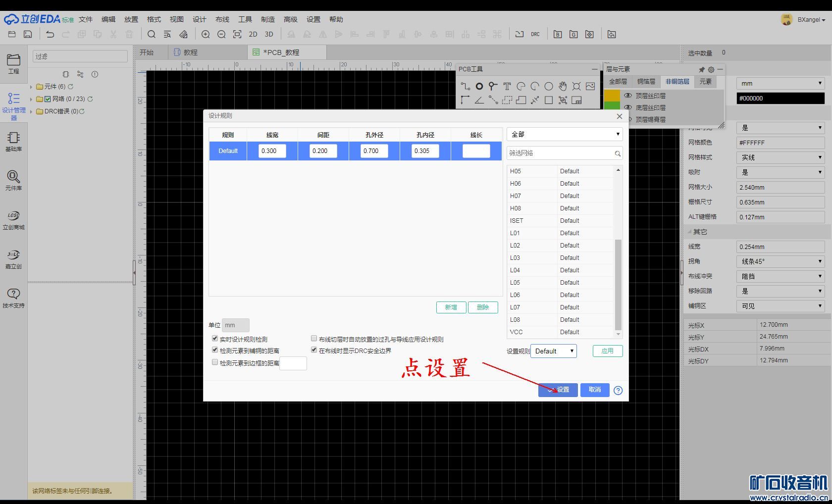
Task: Click the yellow top silkscreen color swatch
Action: tap(612, 96)
